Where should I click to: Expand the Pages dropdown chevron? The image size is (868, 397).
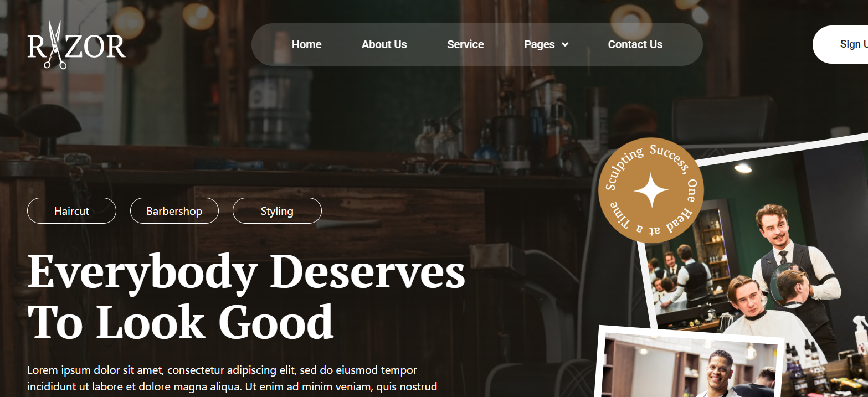pos(565,45)
